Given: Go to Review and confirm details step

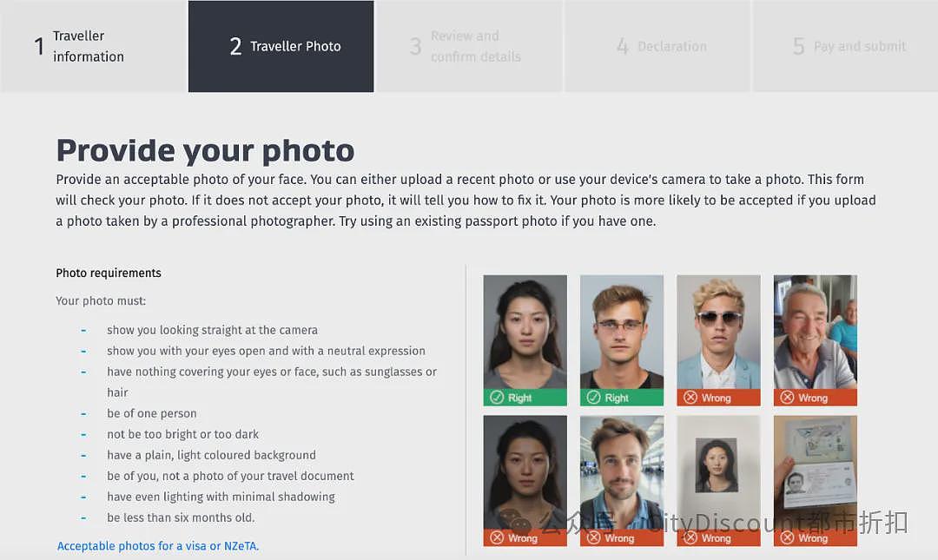Looking at the screenshot, I should pos(468,46).
